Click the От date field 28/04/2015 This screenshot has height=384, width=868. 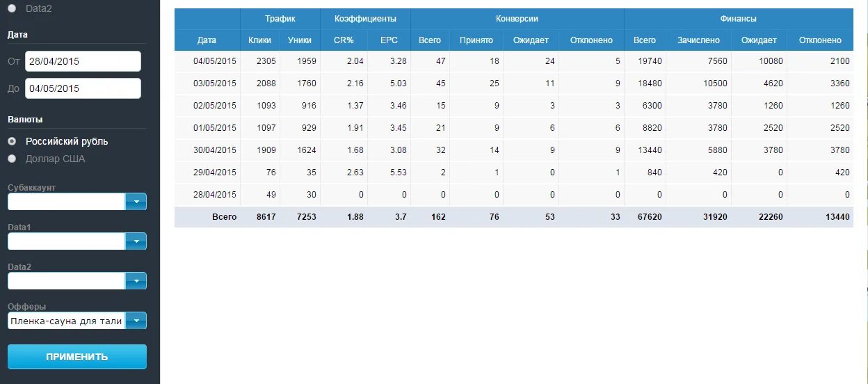[x=83, y=61]
